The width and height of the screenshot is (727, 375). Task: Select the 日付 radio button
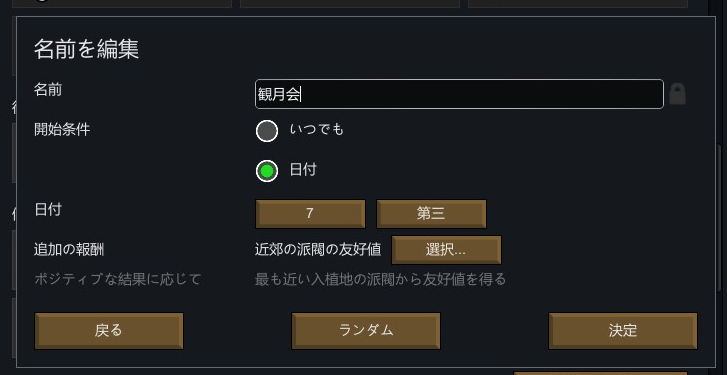(x=267, y=171)
